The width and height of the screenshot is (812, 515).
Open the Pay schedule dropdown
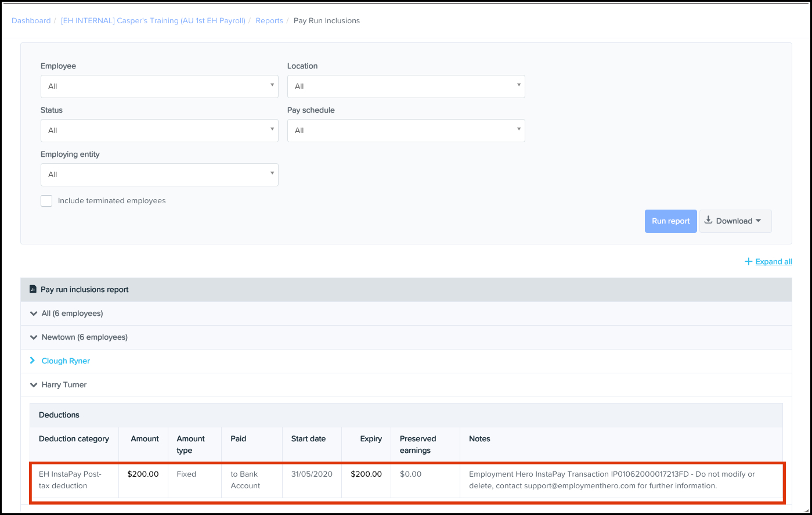tap(406, 131)
